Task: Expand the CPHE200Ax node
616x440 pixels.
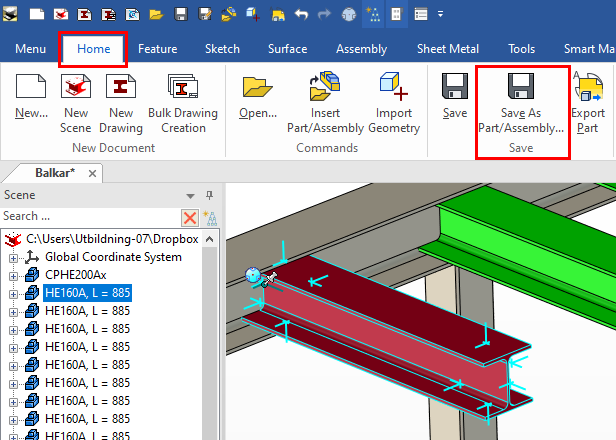Action: pos(13,276)
